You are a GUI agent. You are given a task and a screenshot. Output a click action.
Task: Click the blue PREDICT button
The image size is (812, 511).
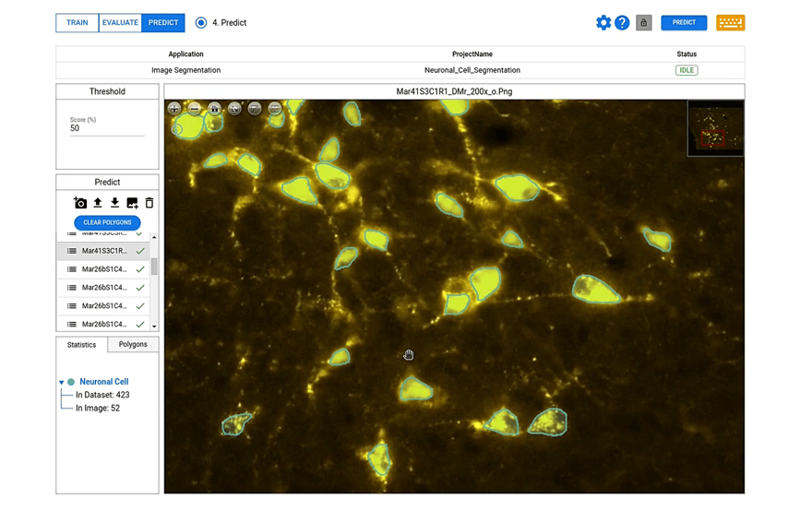(x=684, y=23)
